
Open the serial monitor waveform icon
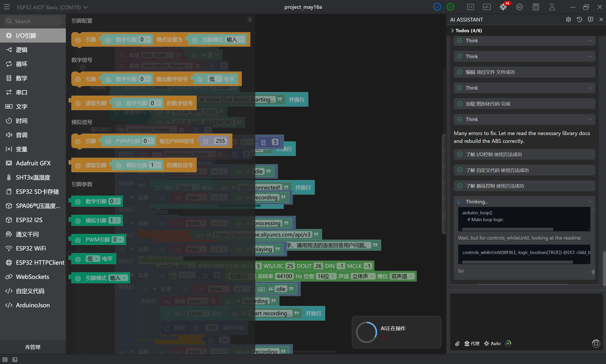click(x=486, y=7)
